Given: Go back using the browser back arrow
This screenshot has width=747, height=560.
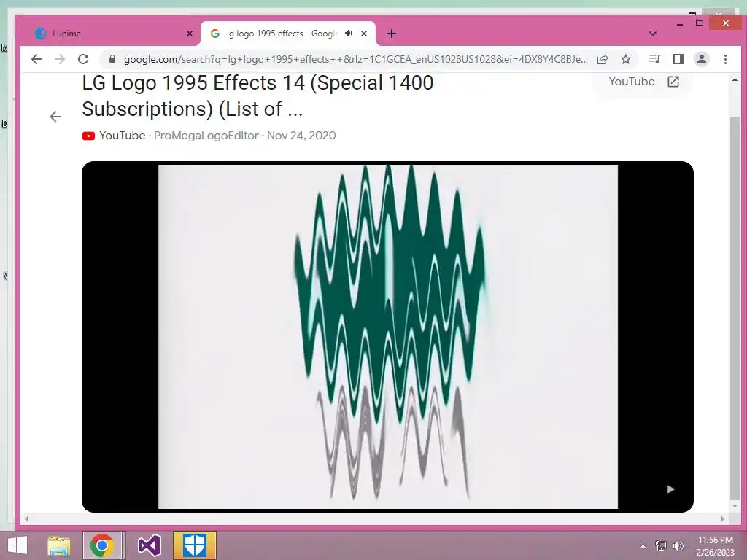Looking at the screenshot, I should pyautogui.click(x=36, y=59).
